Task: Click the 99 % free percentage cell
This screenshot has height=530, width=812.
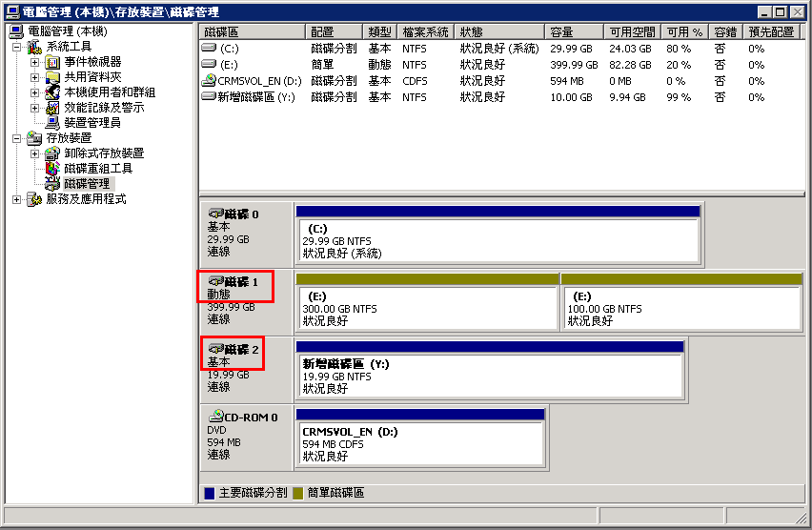Action: (x=679, y=97)
